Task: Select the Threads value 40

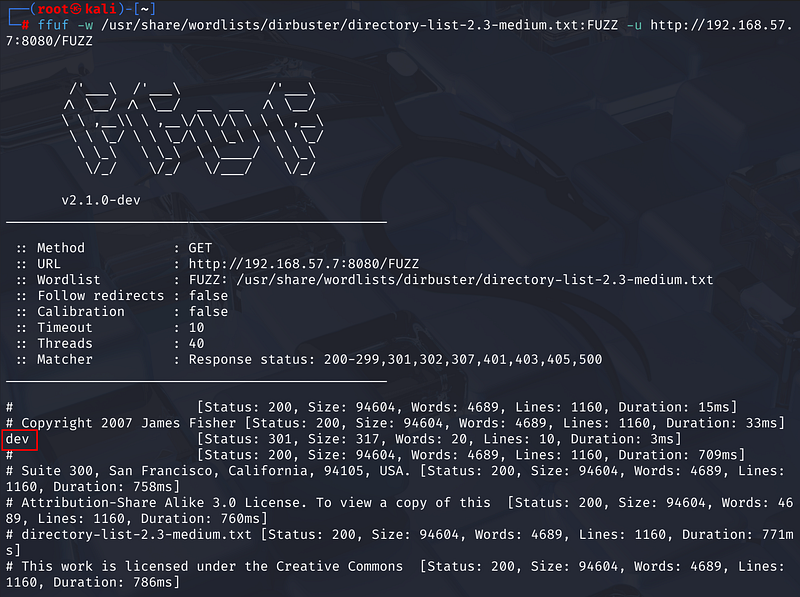Action: click(x=196, y=344)
